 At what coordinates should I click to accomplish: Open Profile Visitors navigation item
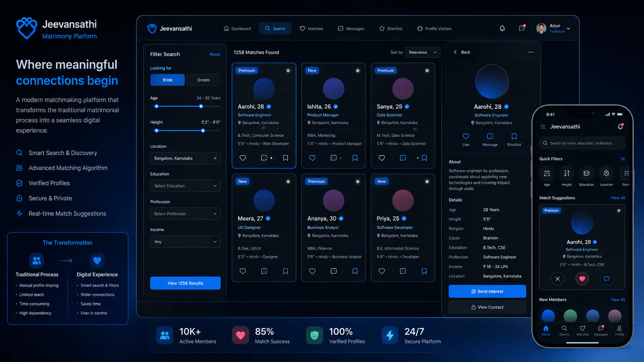[x=434, y=28]
